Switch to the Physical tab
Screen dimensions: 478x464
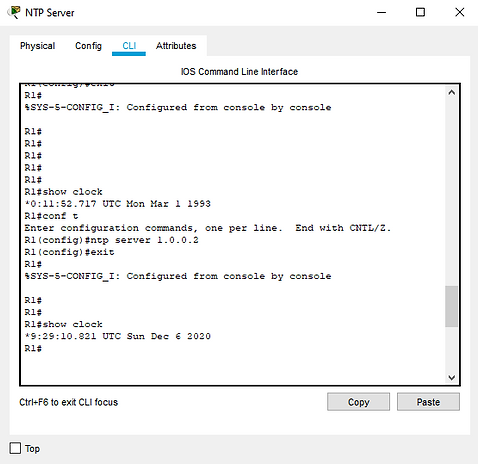coord(37,46)
